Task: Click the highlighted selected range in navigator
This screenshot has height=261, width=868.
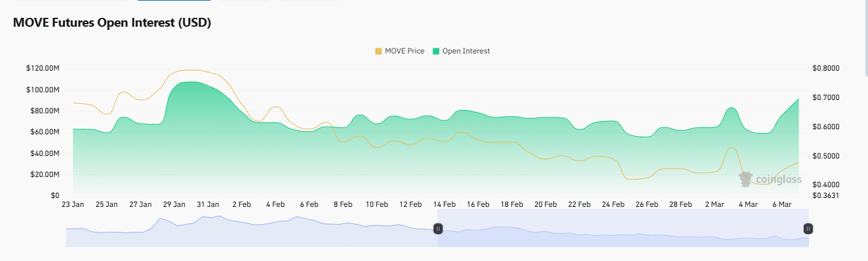Action: (623, 229)
